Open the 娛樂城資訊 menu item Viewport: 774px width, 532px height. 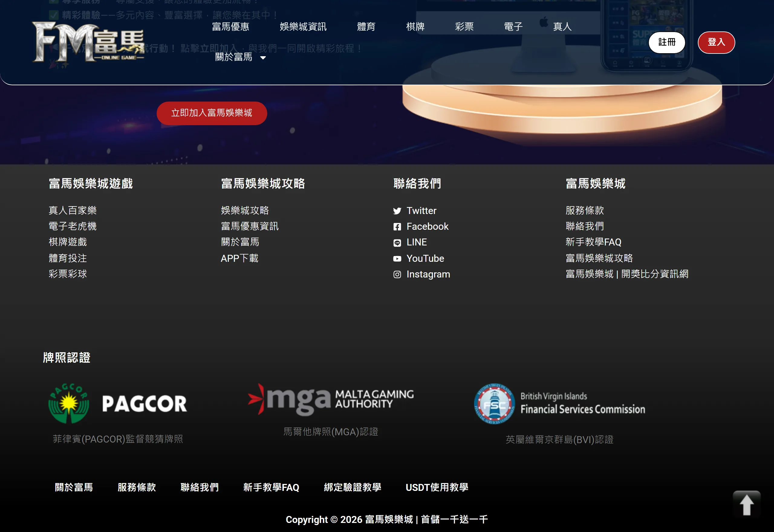pyautogui.click(x=303, y=27)
